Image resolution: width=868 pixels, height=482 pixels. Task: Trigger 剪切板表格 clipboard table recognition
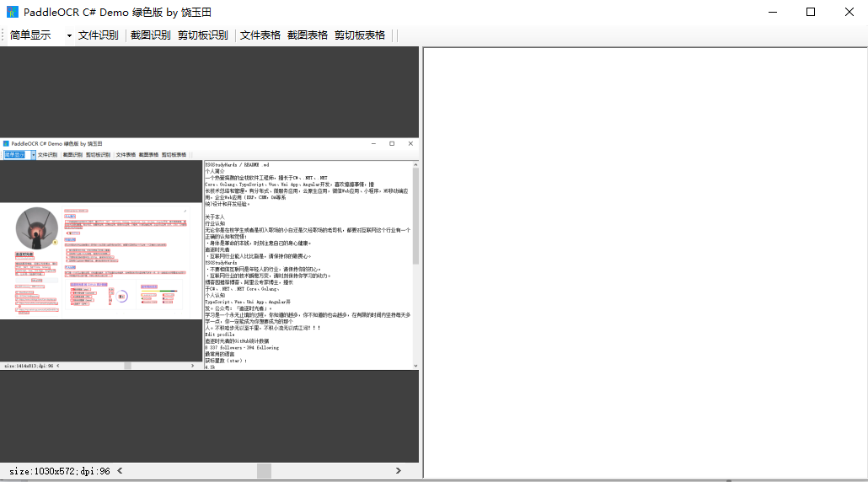click(360, 35)
